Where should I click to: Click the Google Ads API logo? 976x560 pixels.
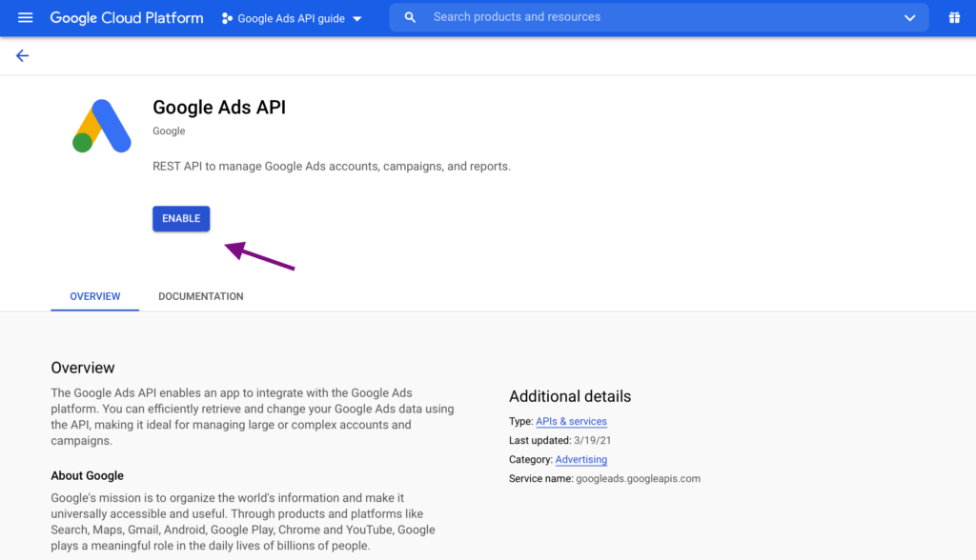point(100,125)
